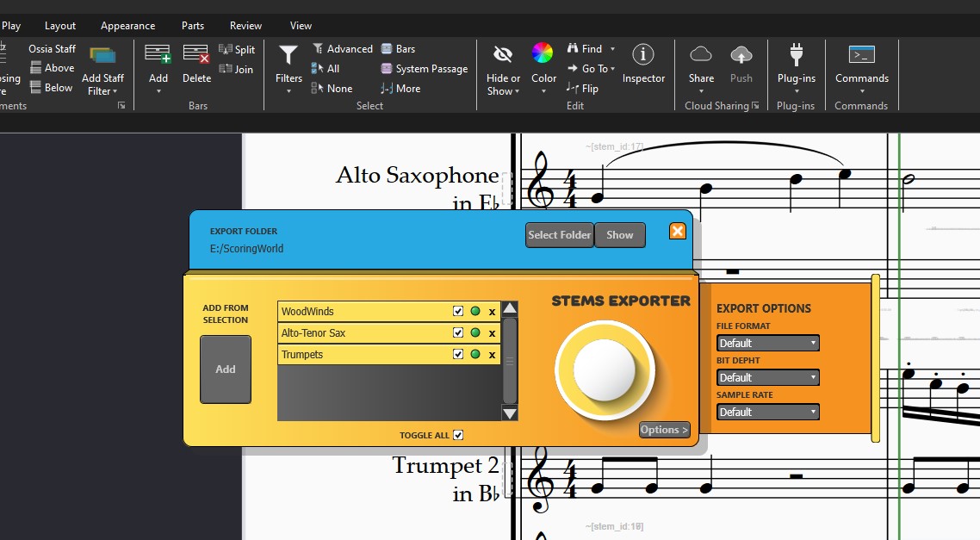Uncheck the WoodWinds stem checkbox
Image resolution: width=980 pixels, height=540 pixels.
[x=458, y=312]
